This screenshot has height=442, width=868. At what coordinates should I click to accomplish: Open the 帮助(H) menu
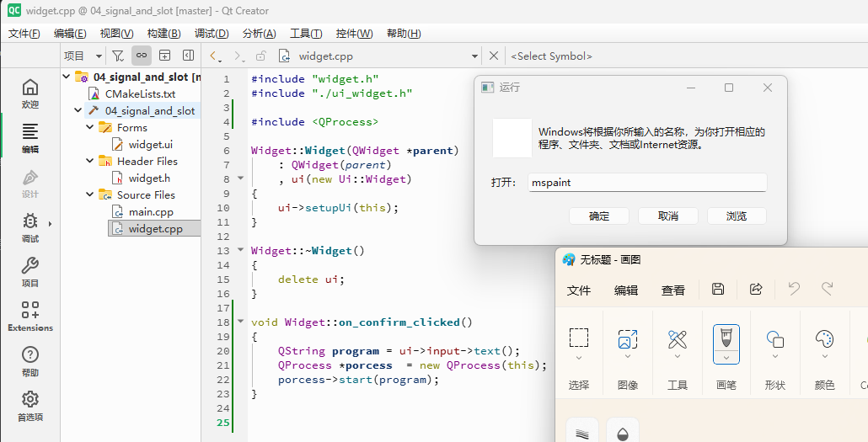click(x=404, y=34)
